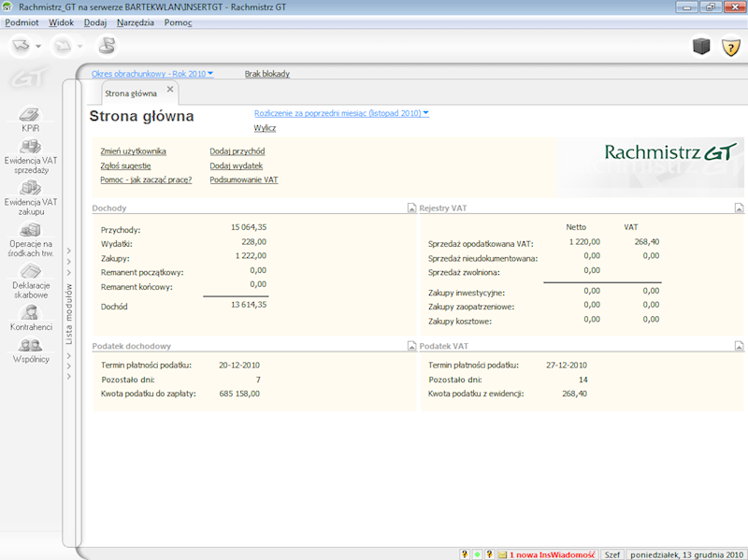
Task: Select the Kontrahenci module icon
Action: tap(32, 311)
